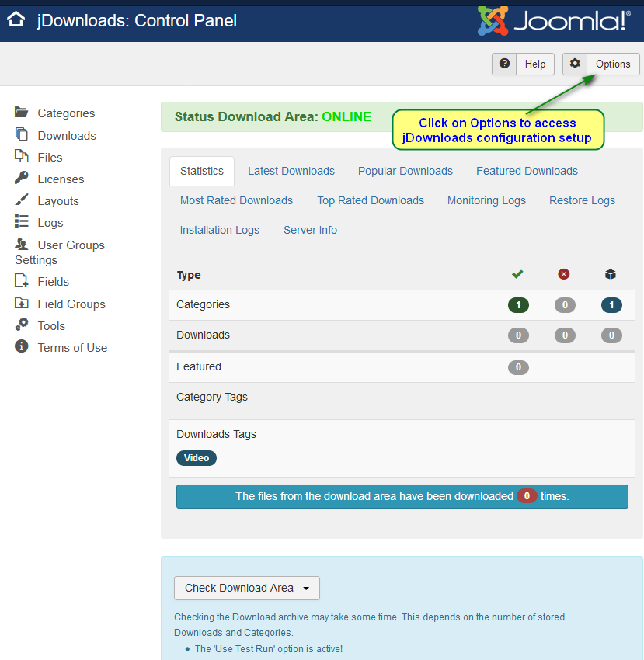The width and height of the screenshot is (644, 660).
Task: Click the Files icon in the sidebar
Action: coord(21,156)
